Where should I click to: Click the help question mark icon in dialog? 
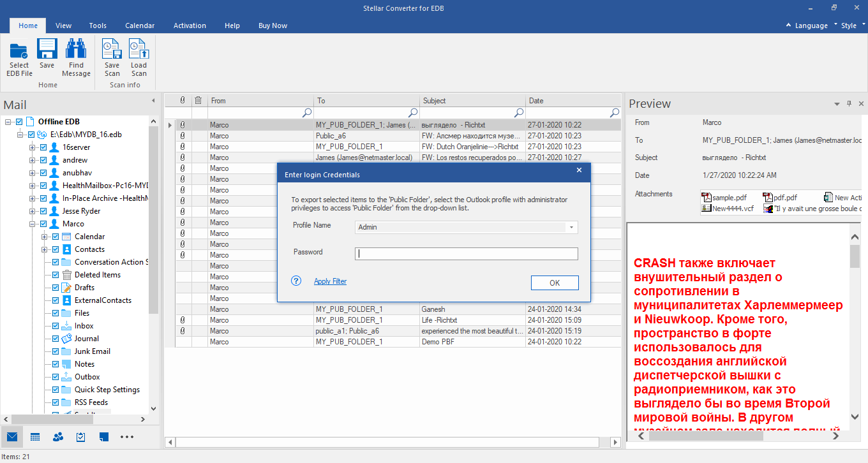pos(296,281)
